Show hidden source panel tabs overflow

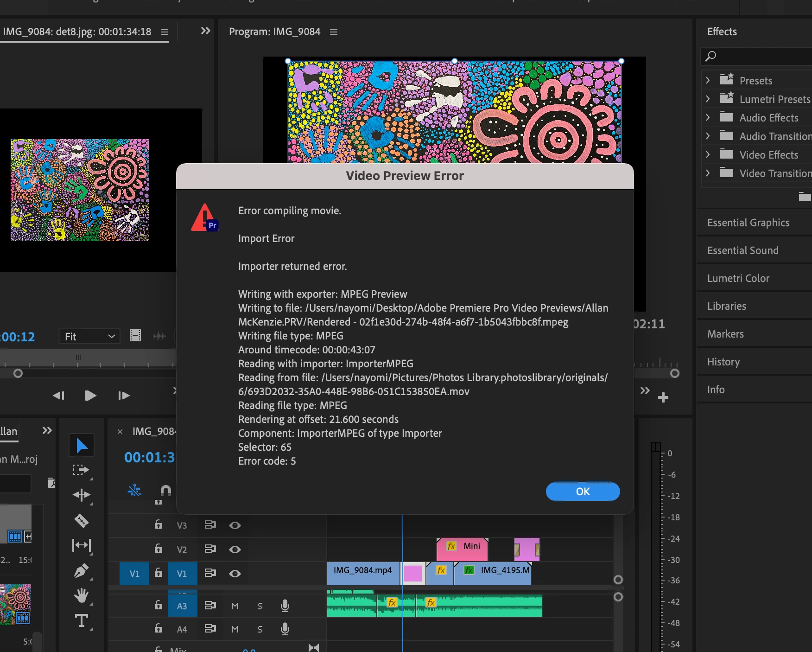[205, 31]
